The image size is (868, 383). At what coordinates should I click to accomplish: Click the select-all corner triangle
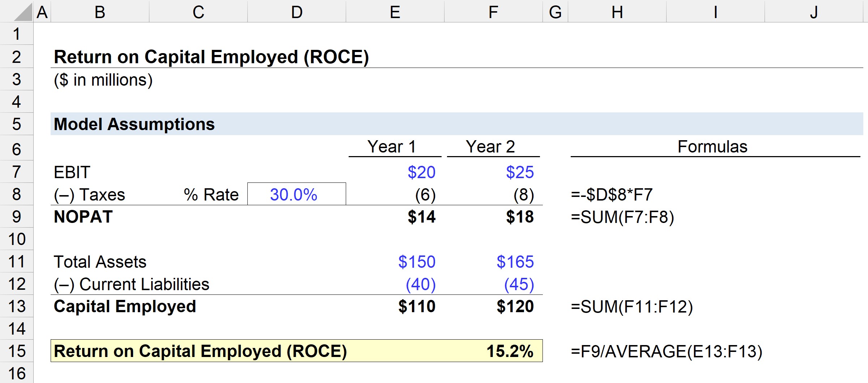coord(23,12)
